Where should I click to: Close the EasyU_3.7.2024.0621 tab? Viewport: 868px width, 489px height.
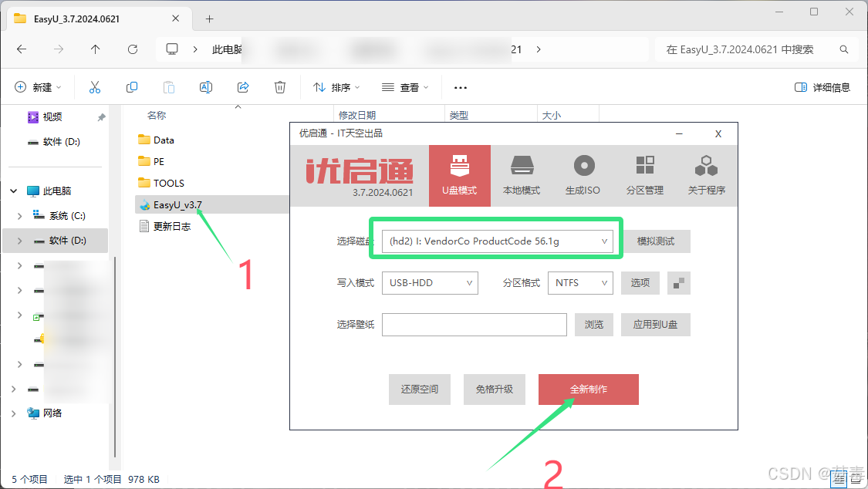[x=175, y=19]
